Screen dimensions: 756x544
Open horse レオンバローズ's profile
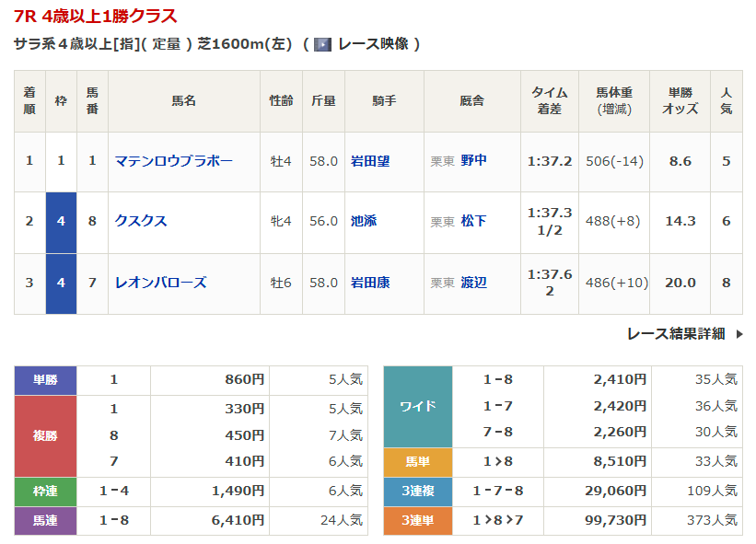(x=160, y=283)
